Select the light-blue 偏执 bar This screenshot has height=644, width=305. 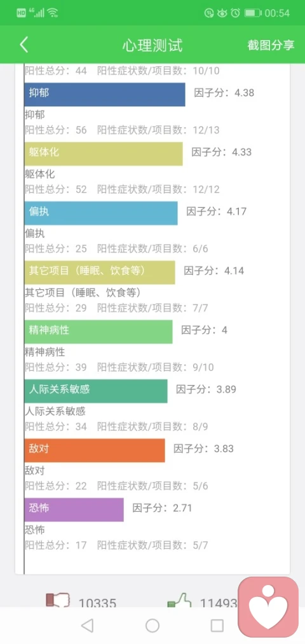101,213
